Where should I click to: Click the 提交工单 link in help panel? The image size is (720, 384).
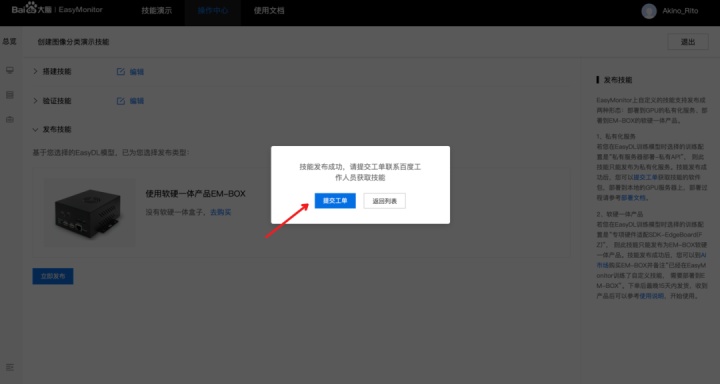click(645, 177)
